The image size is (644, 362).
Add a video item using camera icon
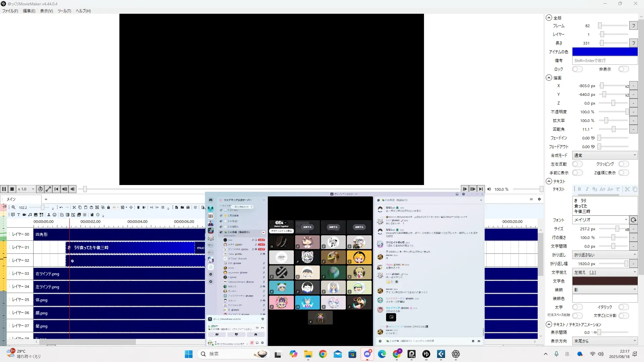24,215
